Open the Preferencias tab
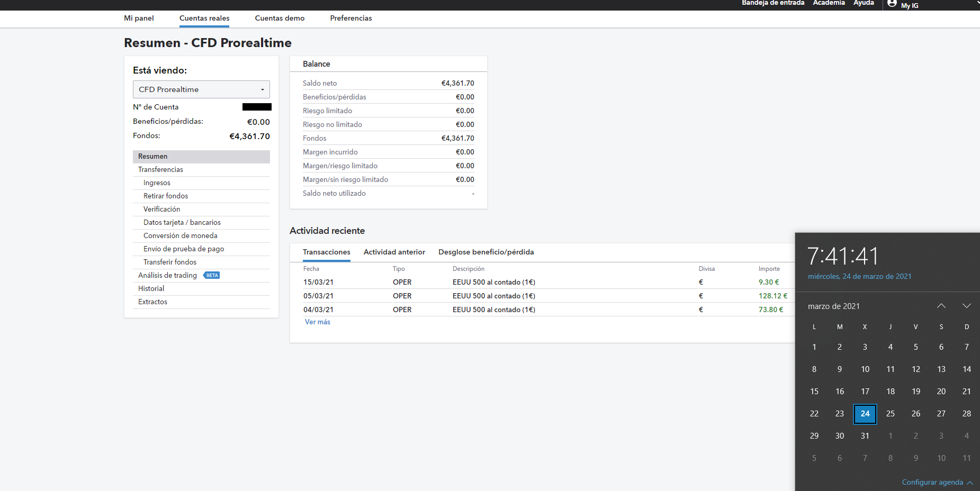 point(350,19)
